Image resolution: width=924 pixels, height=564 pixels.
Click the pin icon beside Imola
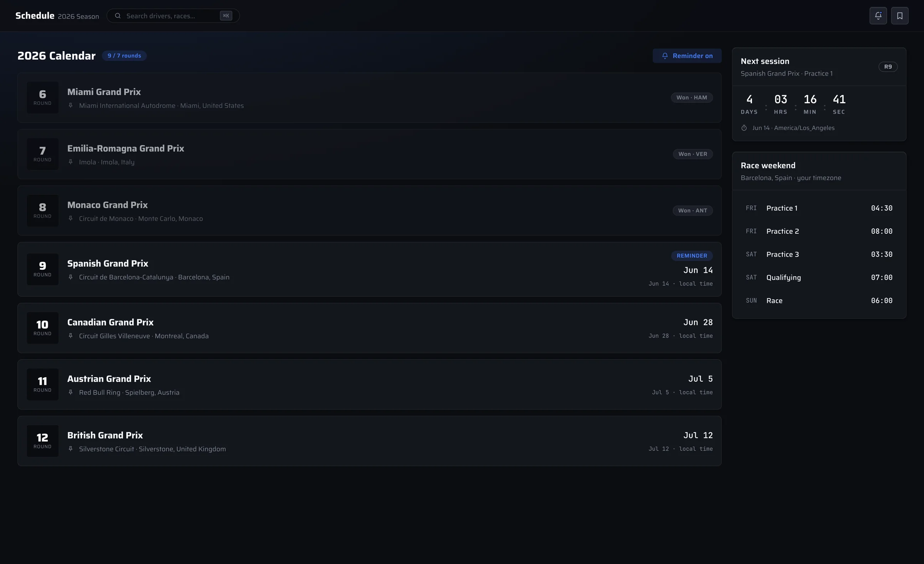pos(70,162)
